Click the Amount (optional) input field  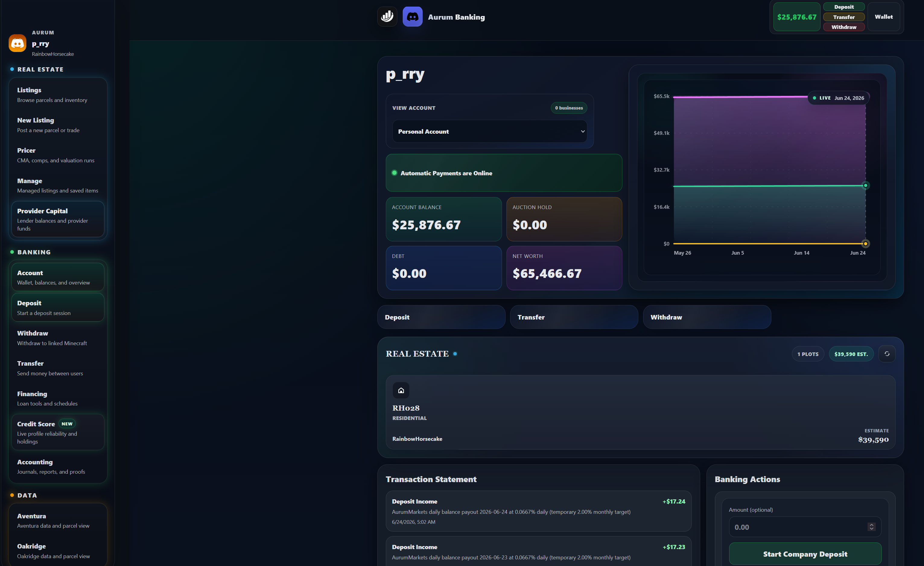click(x=805, y=527)
